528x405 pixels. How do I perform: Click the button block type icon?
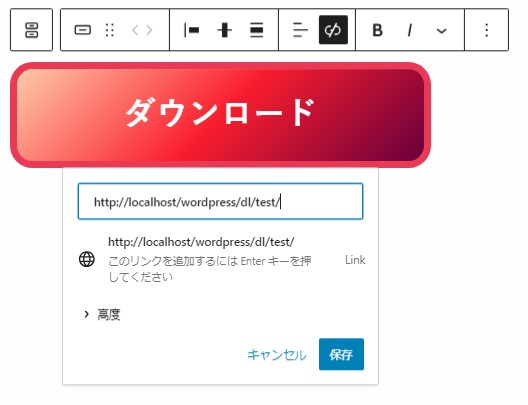tap(82, 30)
